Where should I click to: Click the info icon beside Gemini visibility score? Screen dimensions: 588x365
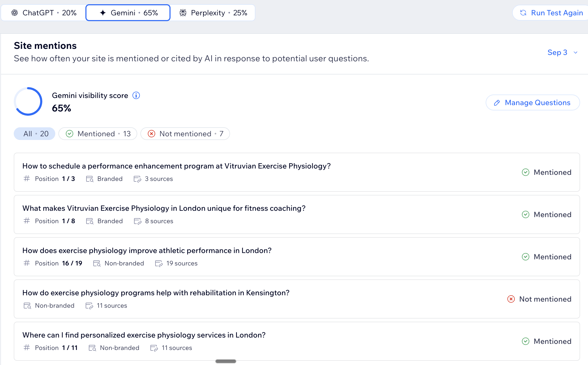[136, 95]
